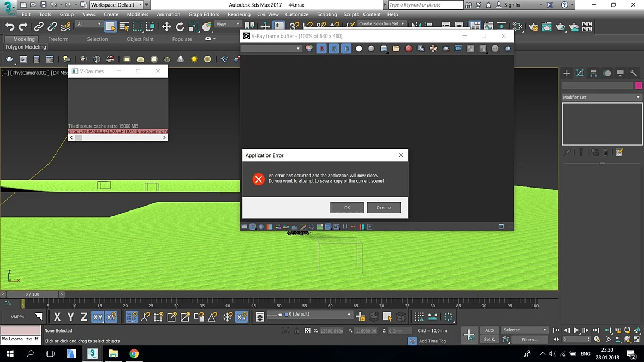This screenshot has height=362, width=644.
Task: Open the Customize menu
Action: point(296,14)
